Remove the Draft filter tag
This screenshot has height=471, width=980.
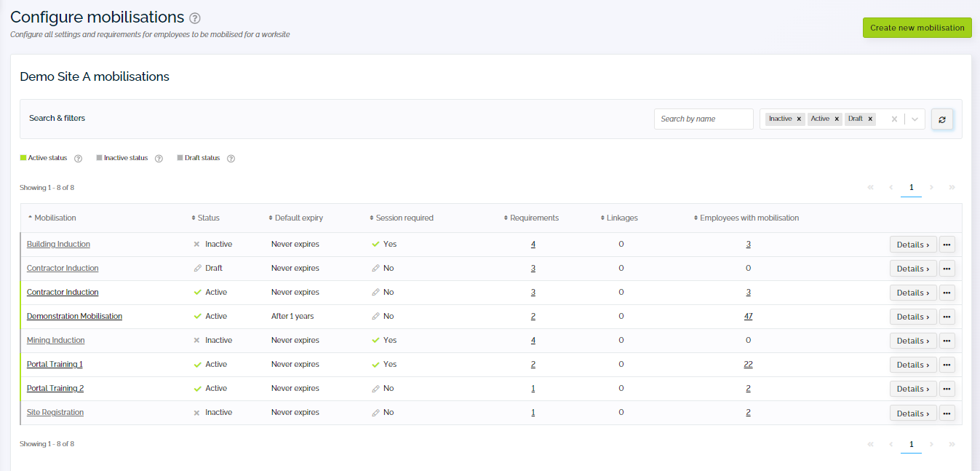(870, 119)
